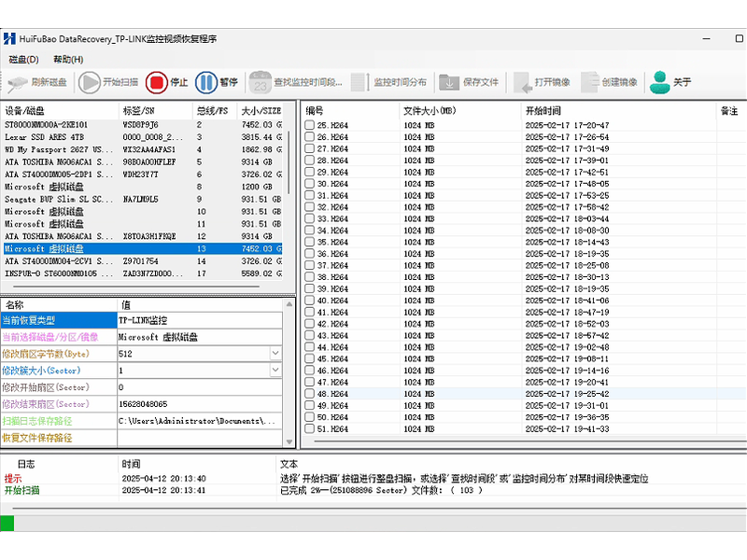Click the 开始扫描 log entry row
This screenshot has height=560, width=747.
click(x=373, y=491)
